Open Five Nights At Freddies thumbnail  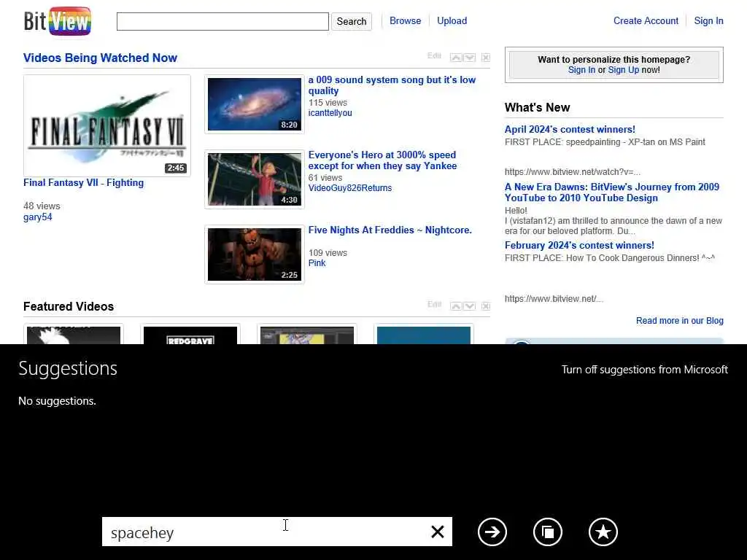tap(255, 254)
